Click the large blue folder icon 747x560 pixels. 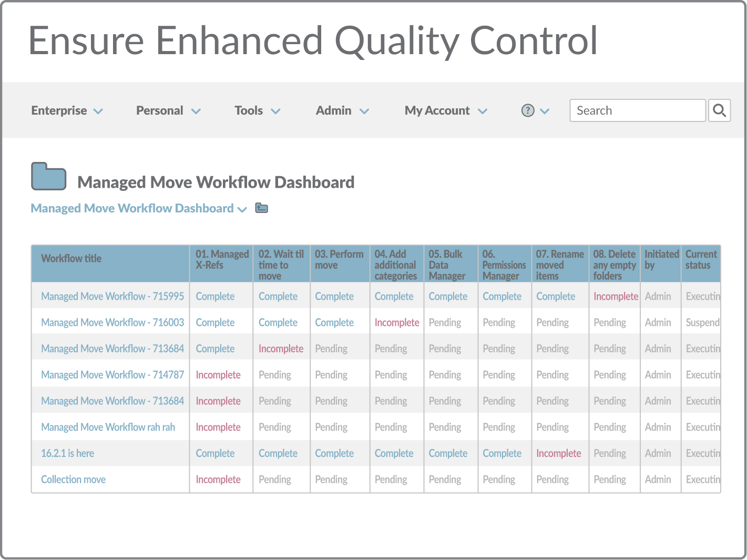coord(48,176)
